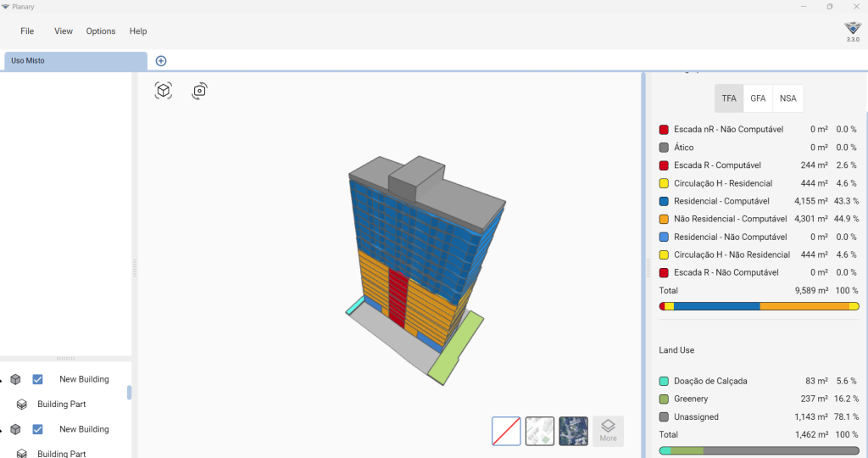868x458 pixels.
Task: Select the TFA area mode
Action: 729,98
